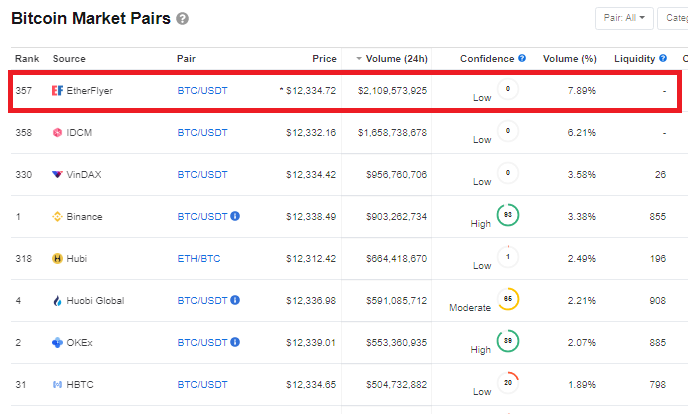Click IDCM volume $1,658,738,678
Viewport: 688px width, 414px height.
[x=392, y=132]
